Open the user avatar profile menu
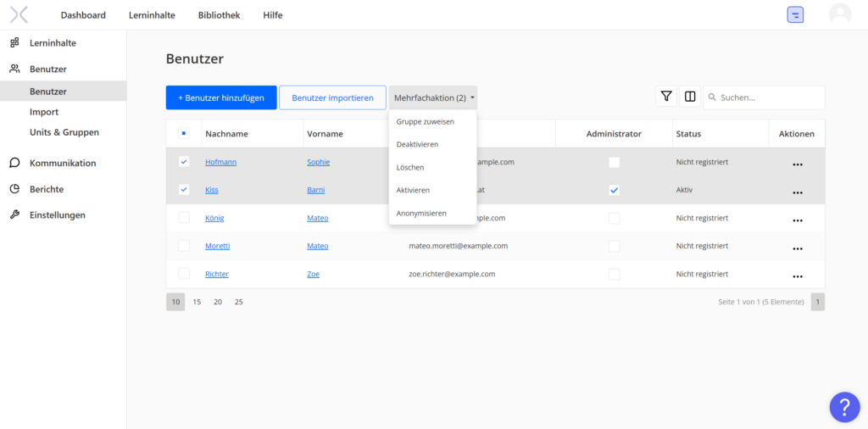The height and width of the screenshot is (429, 868). [x=840, y=14]
